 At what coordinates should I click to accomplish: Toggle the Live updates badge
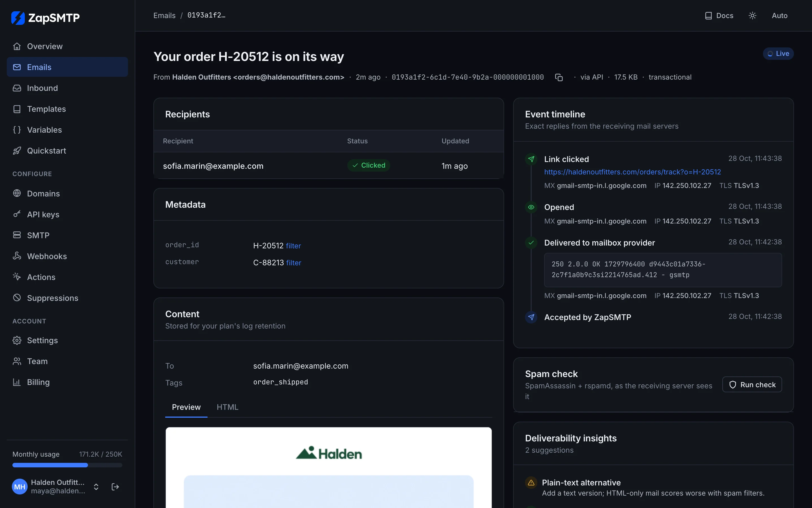pyautogui.click(x=778, y=54)
